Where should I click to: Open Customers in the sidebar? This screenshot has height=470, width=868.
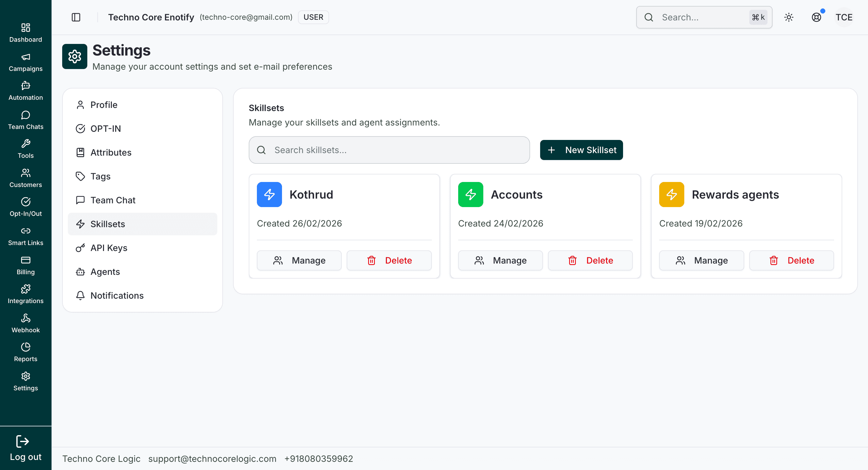(26, 178)
